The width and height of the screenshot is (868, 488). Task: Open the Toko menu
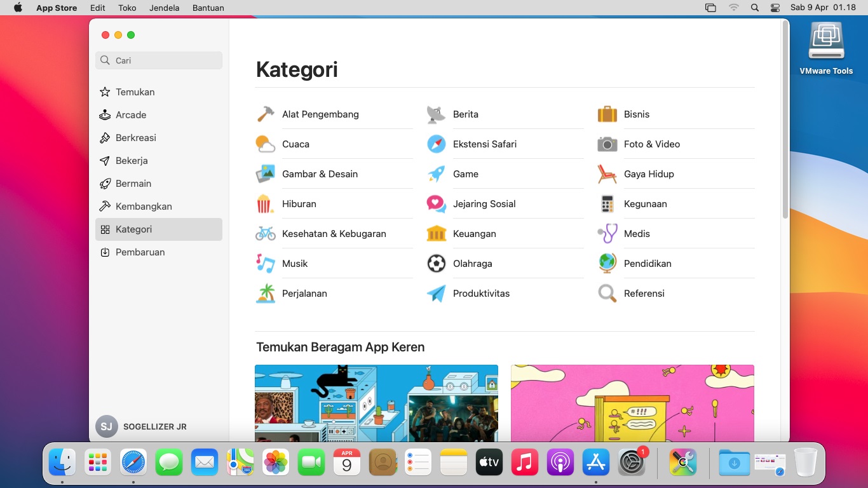tap(127, 8)
